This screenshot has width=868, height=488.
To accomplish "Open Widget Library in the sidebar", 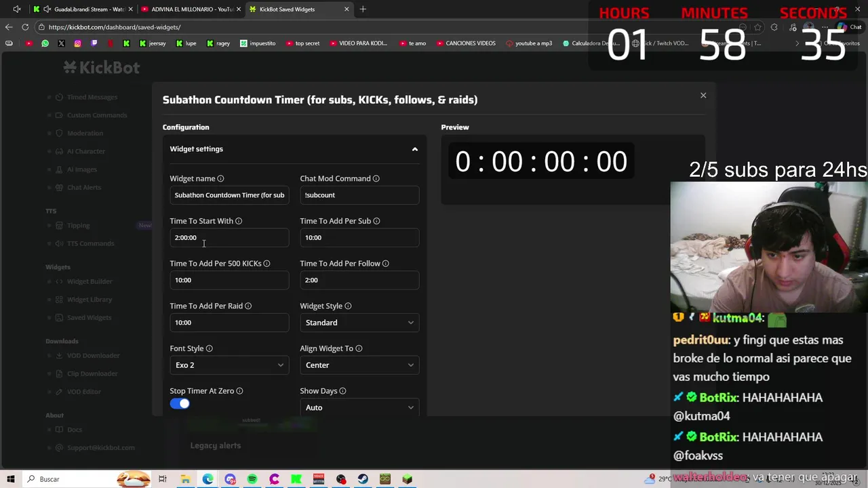I will 89,300.
